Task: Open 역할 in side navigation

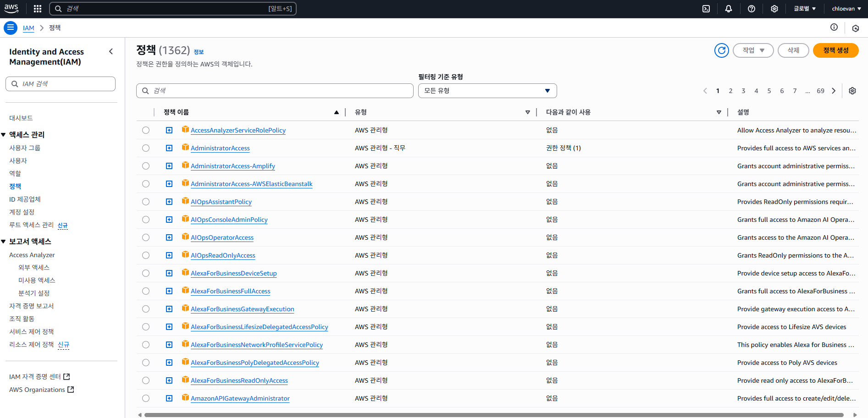Action: pyautogui.click(x=15, y=174)
